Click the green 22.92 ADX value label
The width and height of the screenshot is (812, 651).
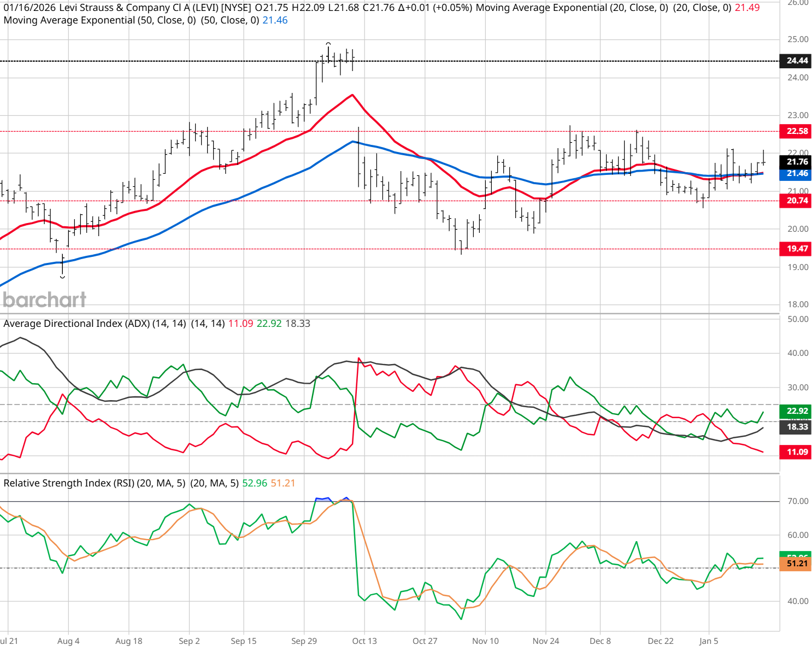(795, 411)
